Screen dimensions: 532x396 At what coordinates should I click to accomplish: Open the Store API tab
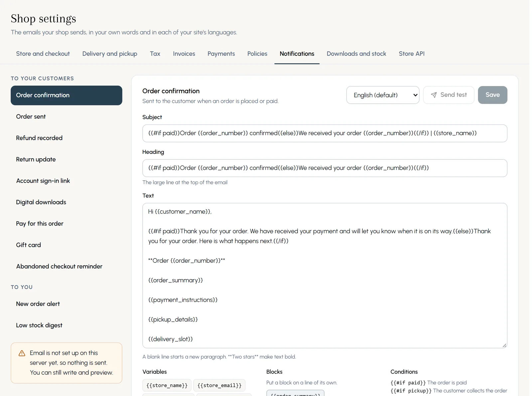pos(412,54)
